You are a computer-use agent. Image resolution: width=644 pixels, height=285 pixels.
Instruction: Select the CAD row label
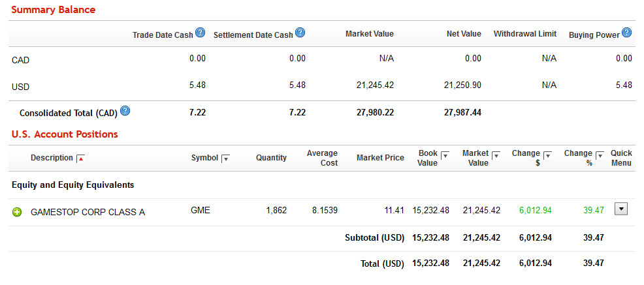20,60
